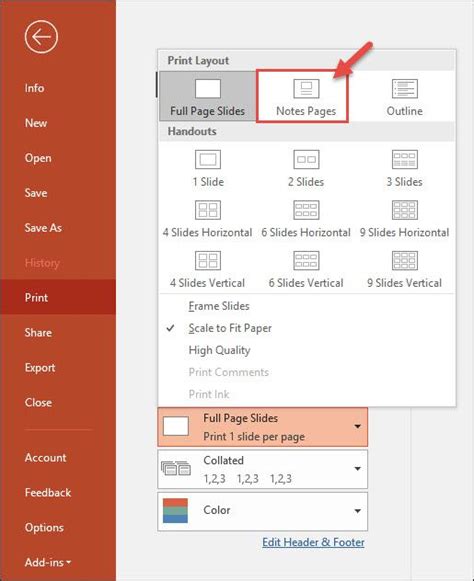Choose 6 Slides Horizontal handout icon
The width and height of the screenshot is (474, 581).
click(306, 210)
